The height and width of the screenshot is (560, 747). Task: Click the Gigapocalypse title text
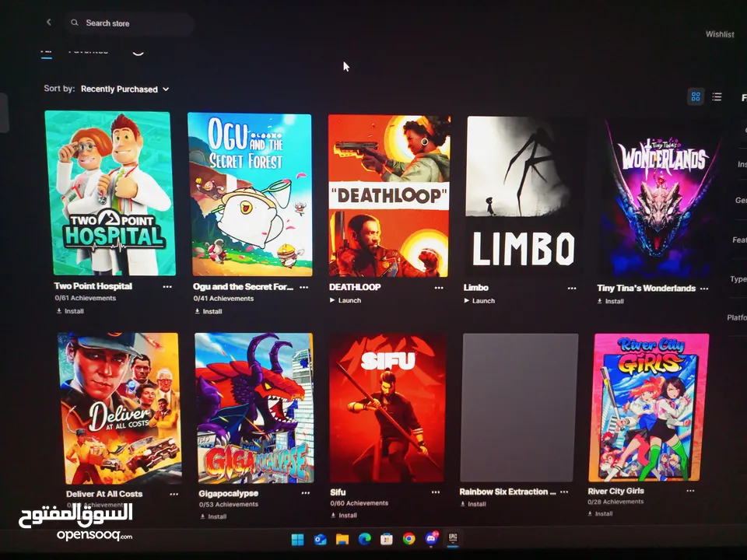tap(229, 493)
